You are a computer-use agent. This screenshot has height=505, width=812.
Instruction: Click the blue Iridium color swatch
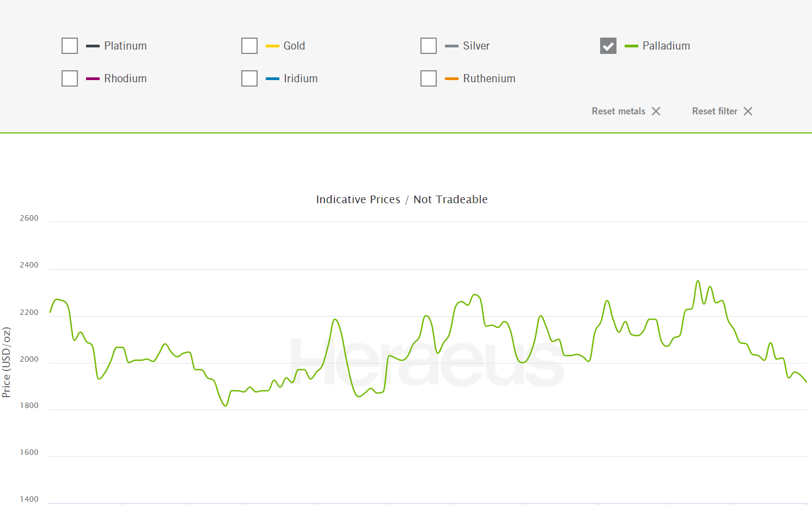[272, 79]
